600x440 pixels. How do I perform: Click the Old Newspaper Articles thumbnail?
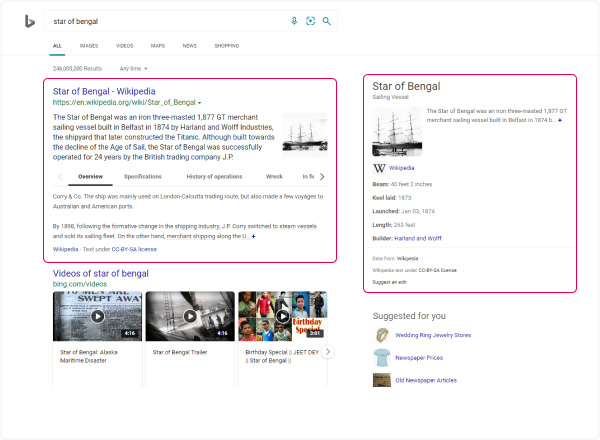coord(382,380)
